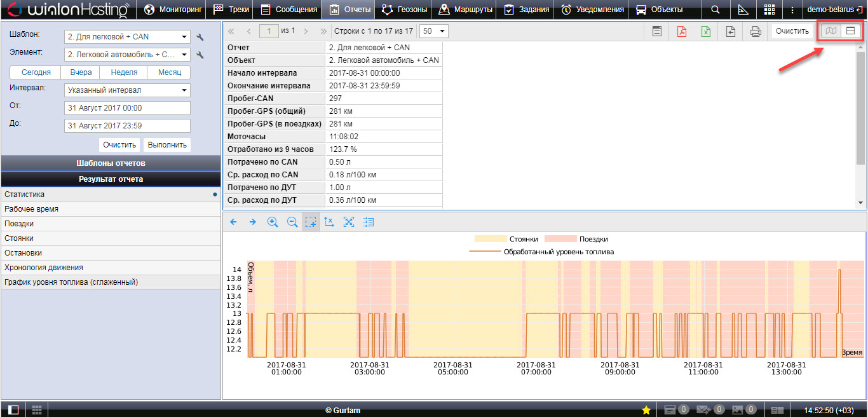Open the Шаблон template dropdown
This screenshot has width=868, height=417.
127,37
